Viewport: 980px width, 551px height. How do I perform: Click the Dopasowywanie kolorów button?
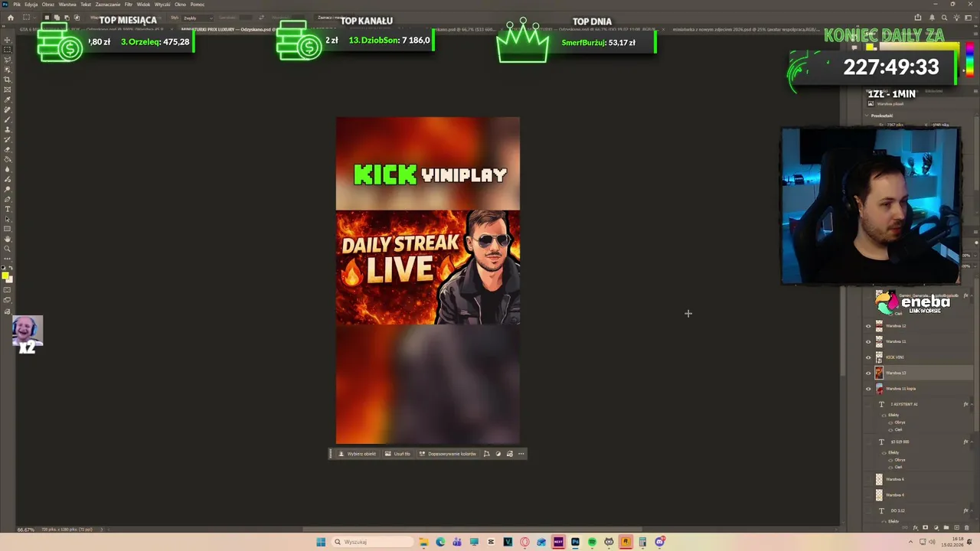[x=447, y=454]
